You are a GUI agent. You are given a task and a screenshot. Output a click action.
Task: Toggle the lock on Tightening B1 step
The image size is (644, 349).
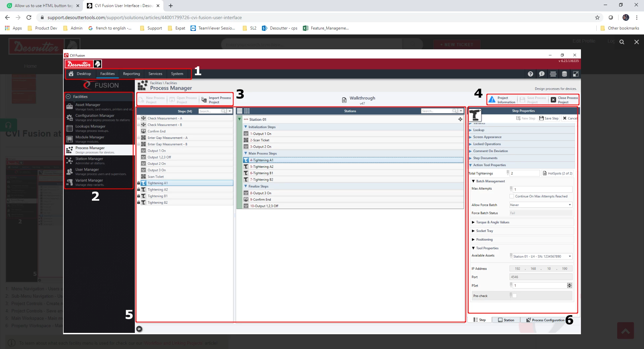click(x=139, y=196)
